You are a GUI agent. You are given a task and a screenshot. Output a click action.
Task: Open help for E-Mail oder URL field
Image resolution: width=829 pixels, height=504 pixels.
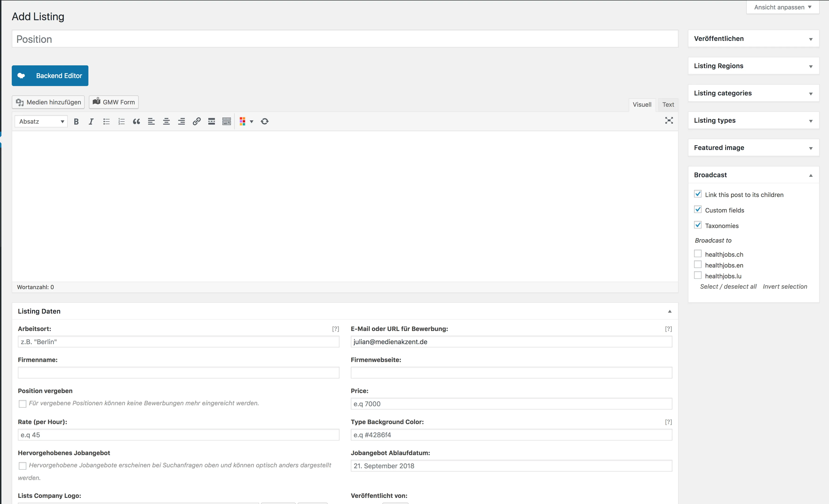(668, 329)
